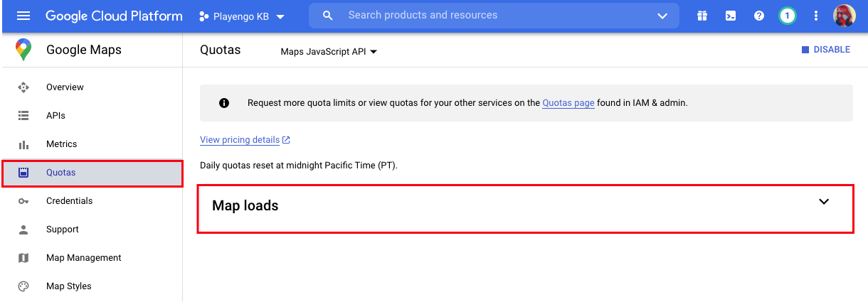
Task: Click the Support person icon
Action: pyautogui.click(x=23, y=230)
